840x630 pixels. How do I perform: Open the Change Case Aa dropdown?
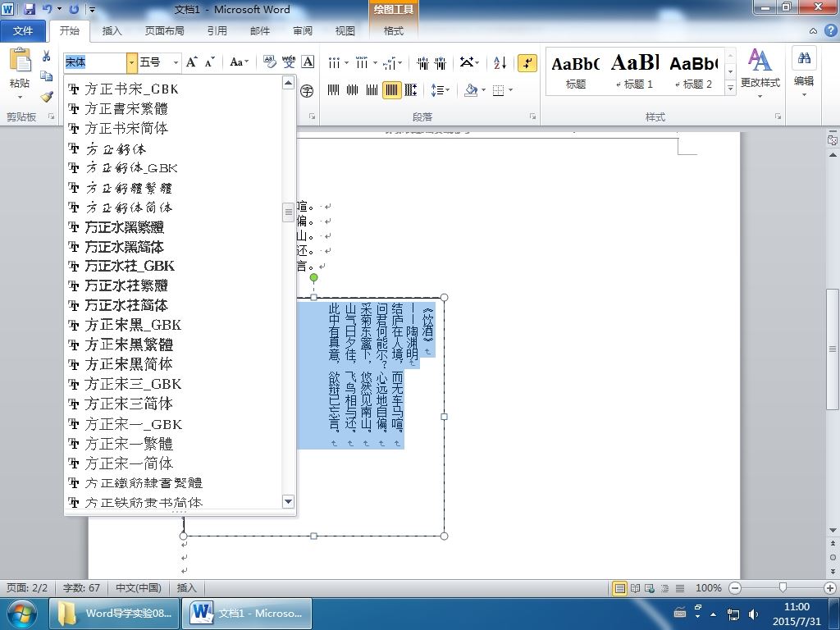tap(239, 62)
